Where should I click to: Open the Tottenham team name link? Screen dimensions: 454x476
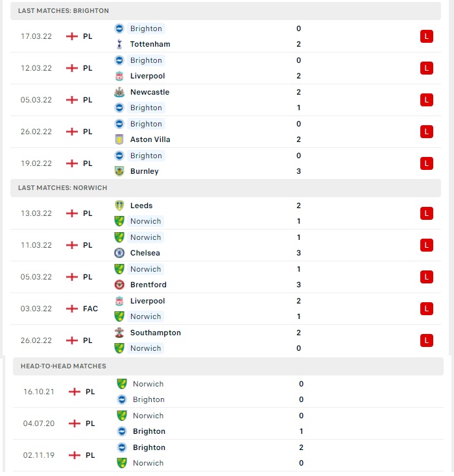click(150, 44)
